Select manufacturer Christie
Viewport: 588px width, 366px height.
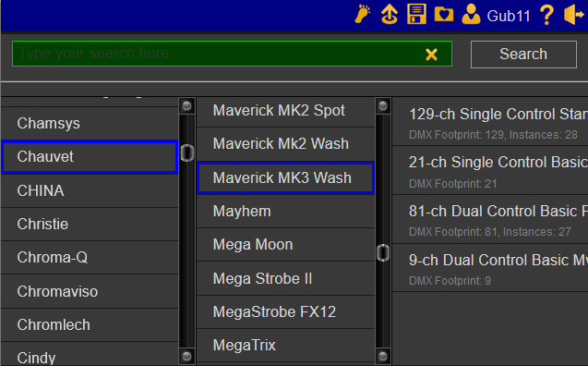[90, 224]
